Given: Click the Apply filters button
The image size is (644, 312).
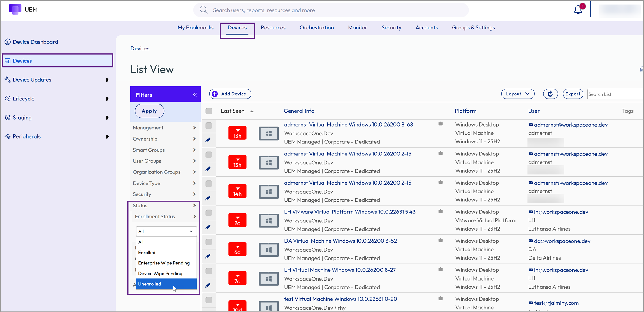Looking at the screenshot, I should [x=149, y=111].
